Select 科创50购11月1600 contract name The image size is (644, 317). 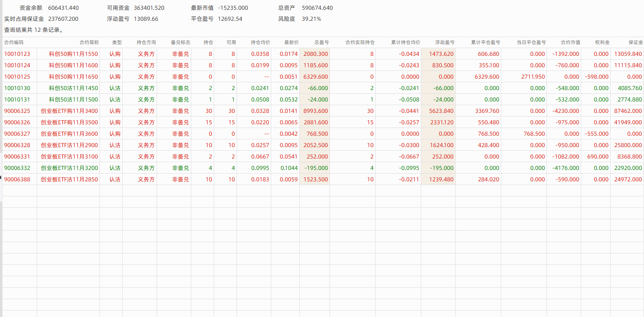coord(73,65)
